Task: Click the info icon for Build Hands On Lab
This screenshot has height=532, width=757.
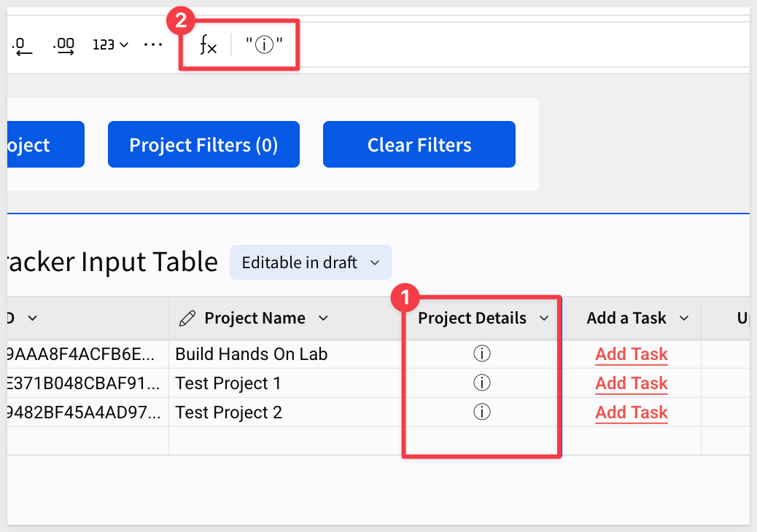Action: [x=482, y=353]
